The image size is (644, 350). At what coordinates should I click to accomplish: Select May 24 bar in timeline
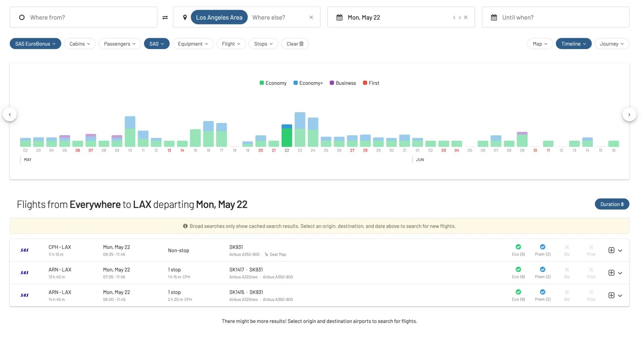click(313, 132)
